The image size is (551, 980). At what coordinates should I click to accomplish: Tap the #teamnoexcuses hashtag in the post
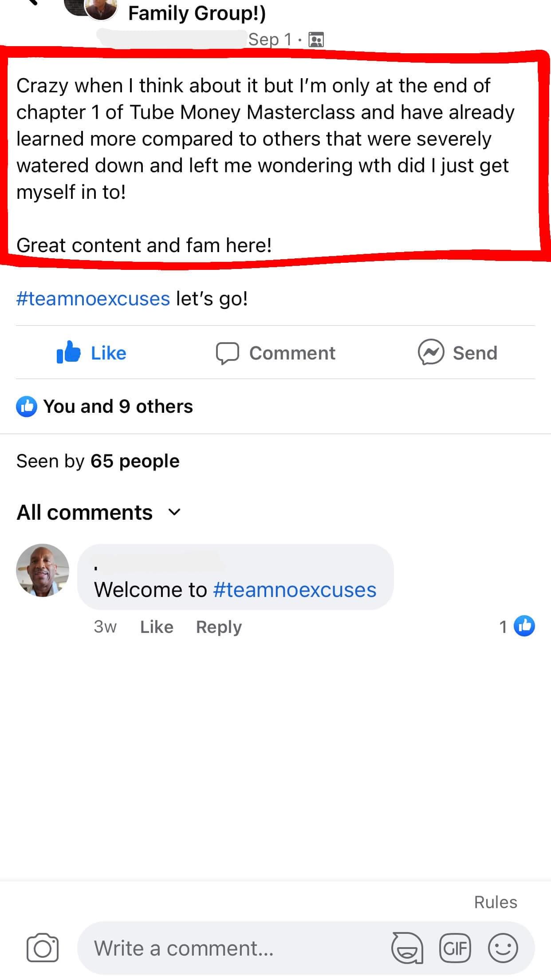point(93,299)
